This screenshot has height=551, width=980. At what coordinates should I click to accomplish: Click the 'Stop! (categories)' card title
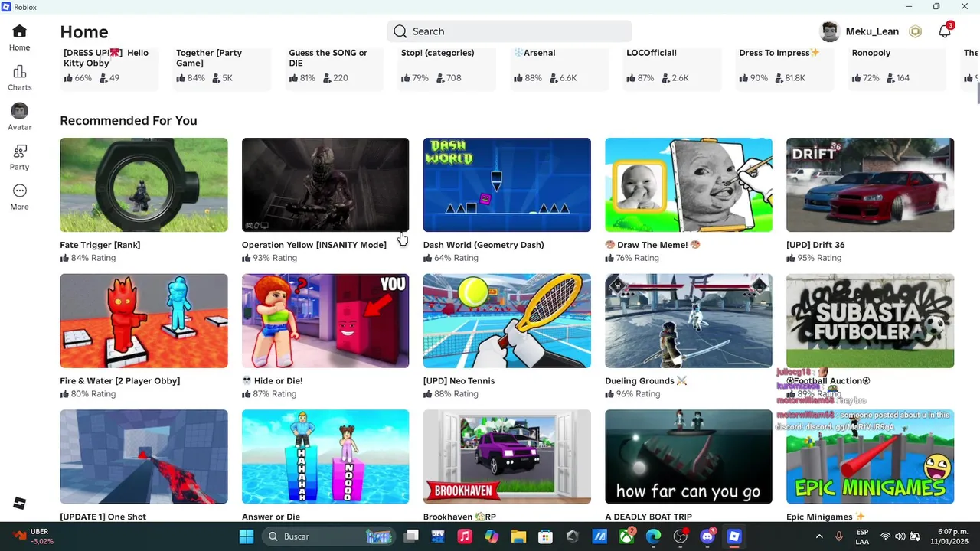(x=438, y=53)
